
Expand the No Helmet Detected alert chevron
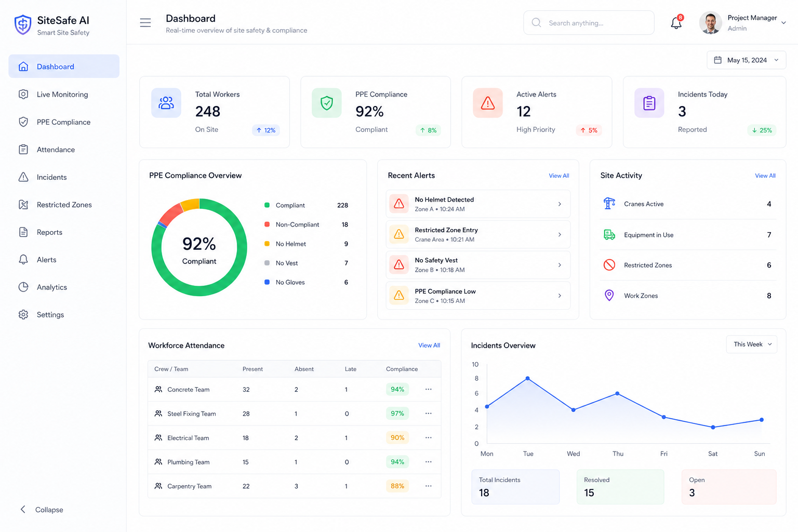(560, 204)
